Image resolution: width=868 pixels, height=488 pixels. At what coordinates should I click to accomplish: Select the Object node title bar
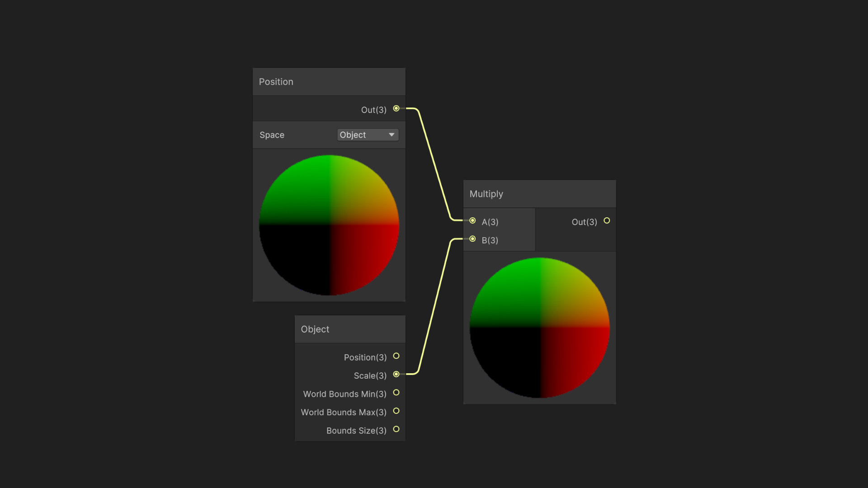pyautogui.click(x=349, y=329)
